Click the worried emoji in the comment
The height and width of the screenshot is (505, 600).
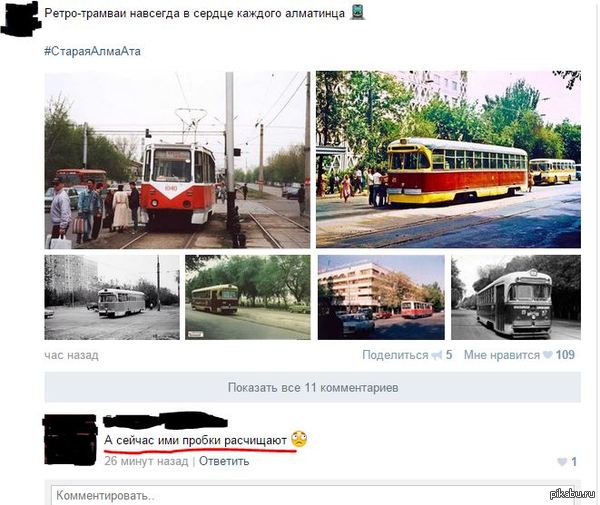point(299,439)
